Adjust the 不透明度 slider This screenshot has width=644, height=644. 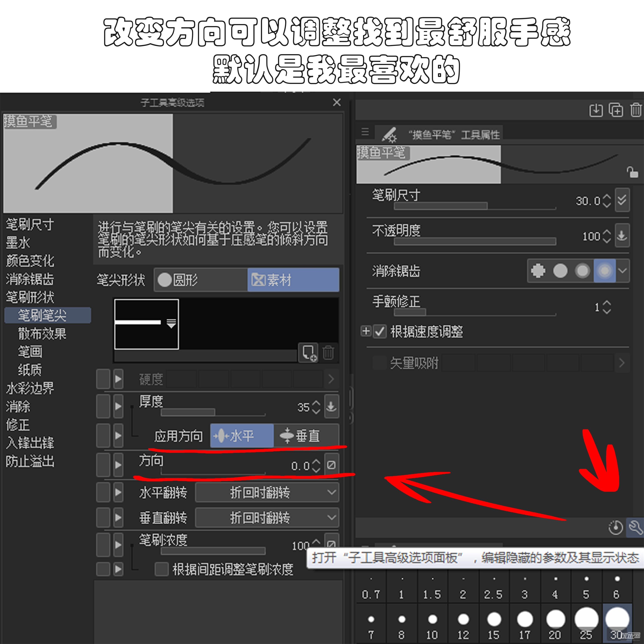pos(475,241)
